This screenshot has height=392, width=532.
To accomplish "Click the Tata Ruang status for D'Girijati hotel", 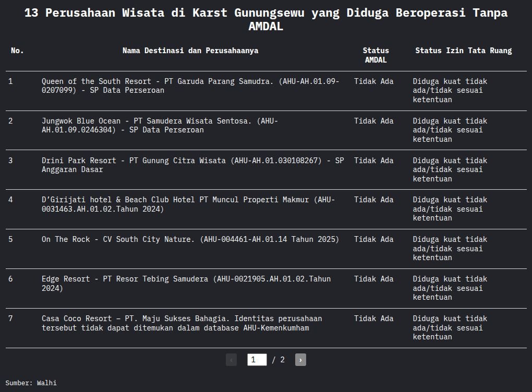I will (450, 209).
